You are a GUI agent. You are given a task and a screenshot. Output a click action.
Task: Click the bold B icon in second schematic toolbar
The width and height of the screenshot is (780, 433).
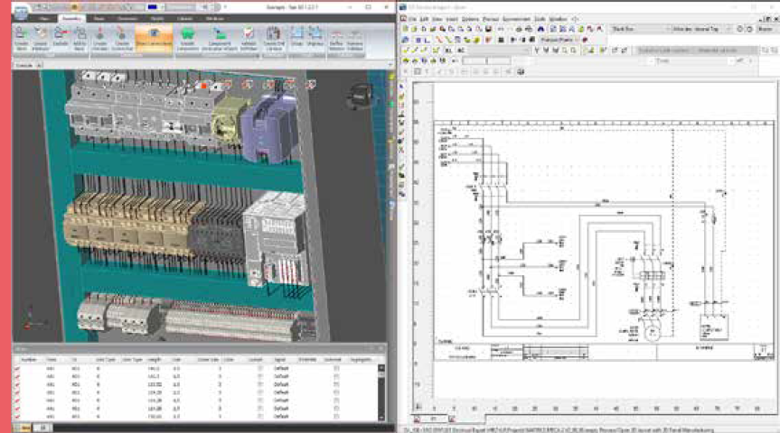point(417,40)
